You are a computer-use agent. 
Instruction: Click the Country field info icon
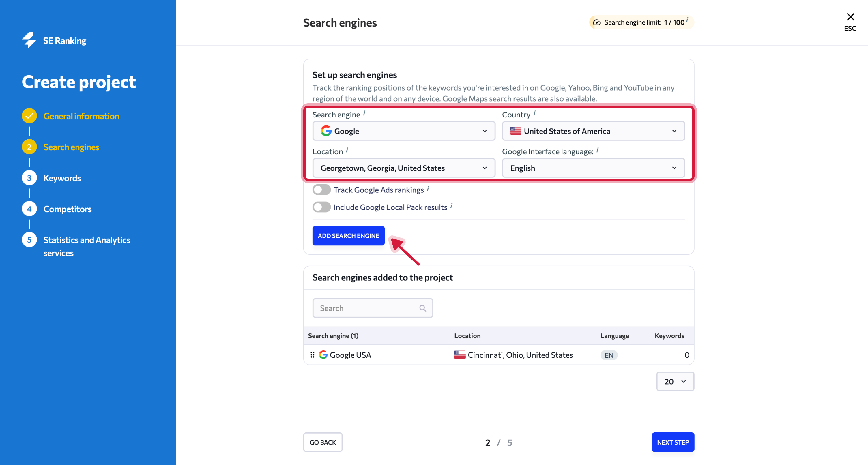click(x=534, y=114)
